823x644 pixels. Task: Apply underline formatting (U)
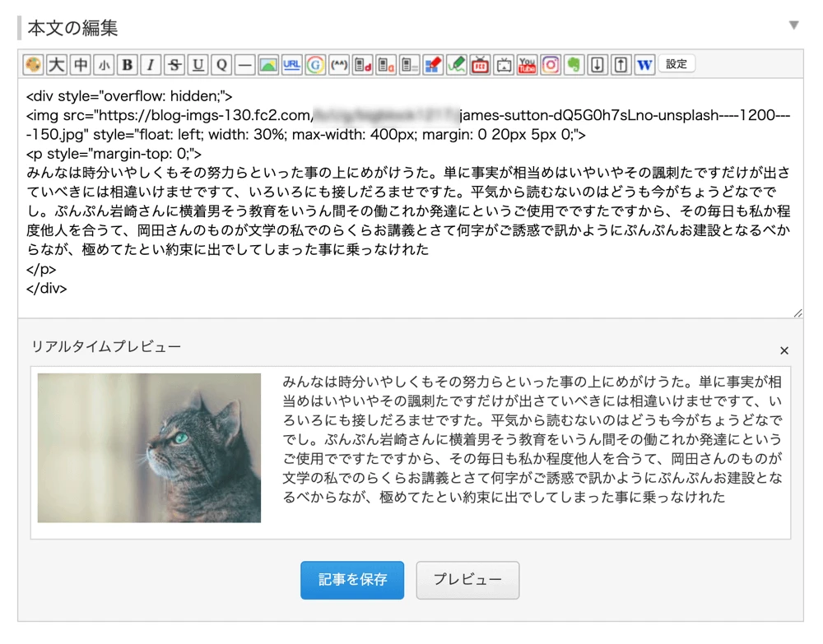[198, 65]
